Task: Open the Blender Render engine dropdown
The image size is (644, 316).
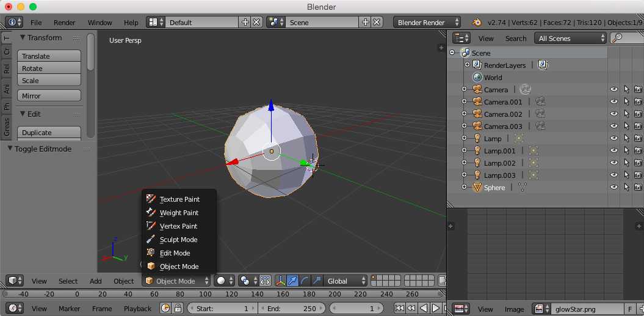Action: pyautogui.click(x=427, y=22)
